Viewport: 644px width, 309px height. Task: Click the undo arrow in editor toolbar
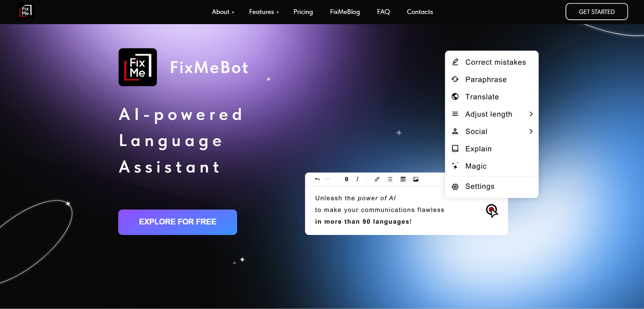point(317,179)
